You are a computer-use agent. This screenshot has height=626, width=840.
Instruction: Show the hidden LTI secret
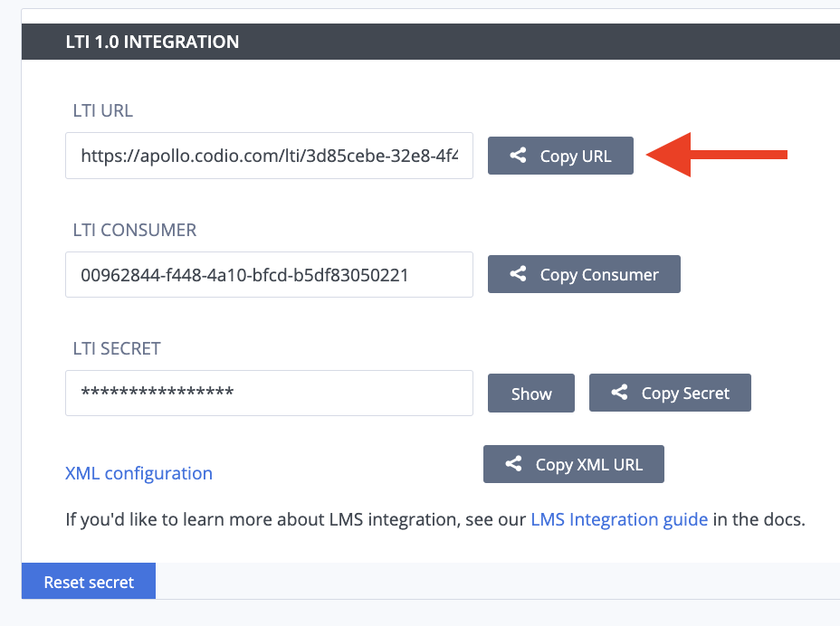(531, 393)
